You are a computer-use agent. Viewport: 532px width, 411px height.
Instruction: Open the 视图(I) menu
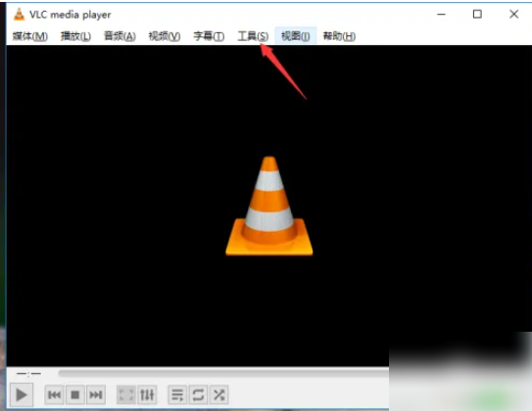(296, 36)
